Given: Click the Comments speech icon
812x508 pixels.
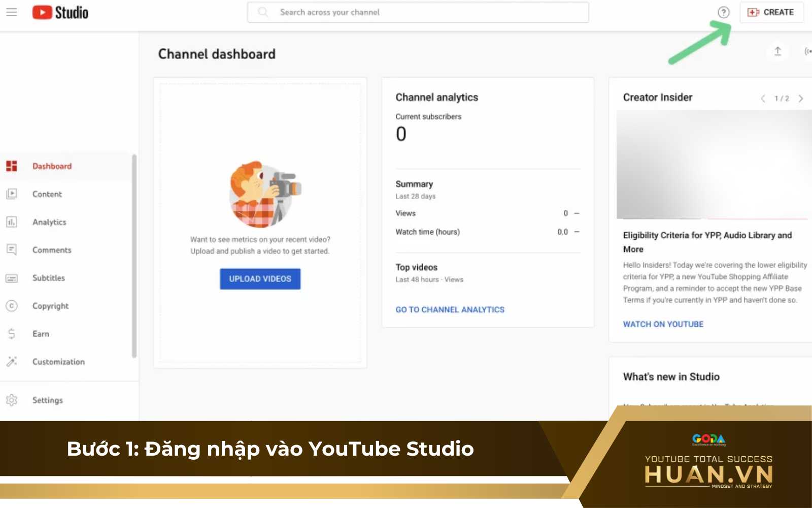Looking at the screenshot, I should coord(12,250).
